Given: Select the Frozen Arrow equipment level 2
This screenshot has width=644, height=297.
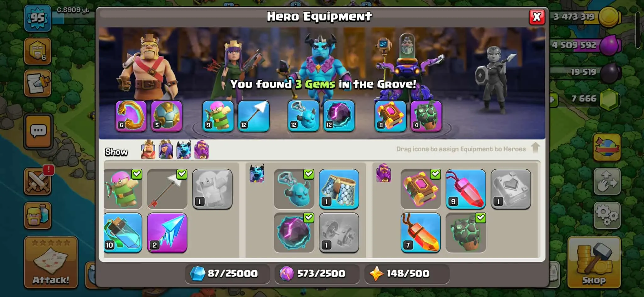Looking at the screenshot, I should 167,233.
